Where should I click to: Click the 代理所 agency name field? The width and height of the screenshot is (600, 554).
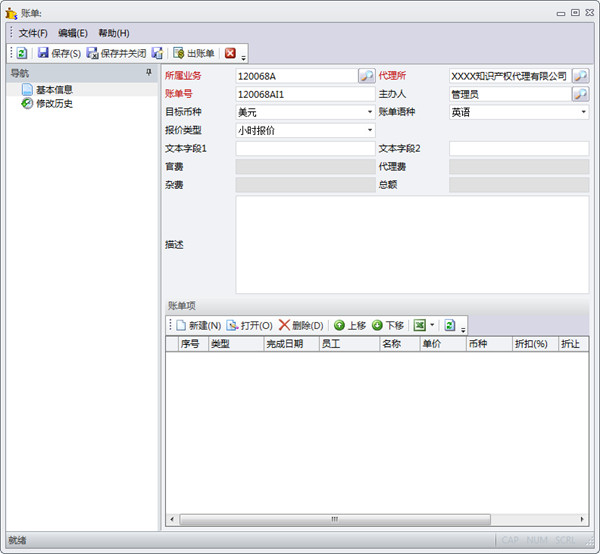[x=510, y=76]
